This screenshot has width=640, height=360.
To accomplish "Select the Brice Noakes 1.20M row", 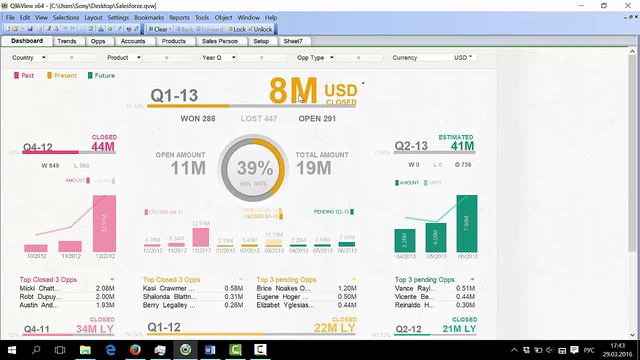I will pyautogui.click(x=306, y=289).
